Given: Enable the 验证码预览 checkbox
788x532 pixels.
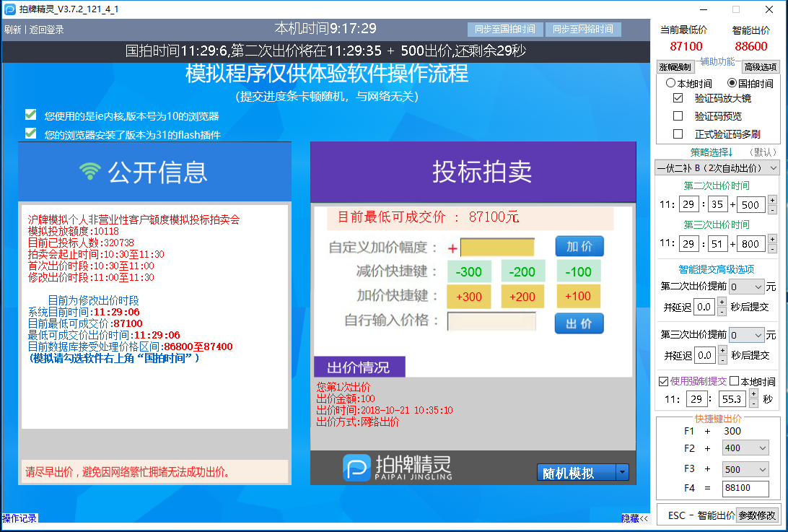Looking at the screenshot, I should point(678,116).
